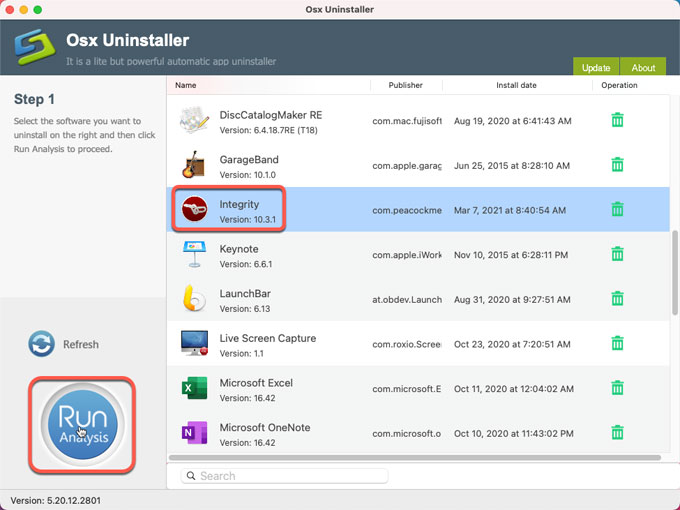Focus the Search input field

tap(284, 476)
